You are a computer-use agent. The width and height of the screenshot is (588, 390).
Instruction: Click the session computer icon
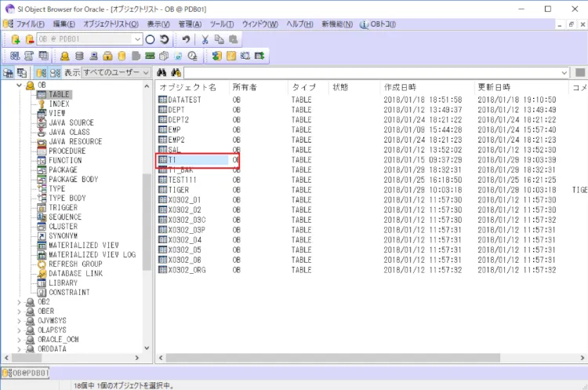click(x=93, y=56)
